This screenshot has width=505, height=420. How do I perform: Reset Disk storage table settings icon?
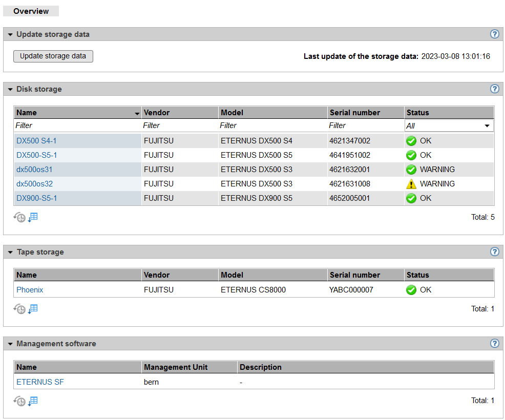point(19,217)
